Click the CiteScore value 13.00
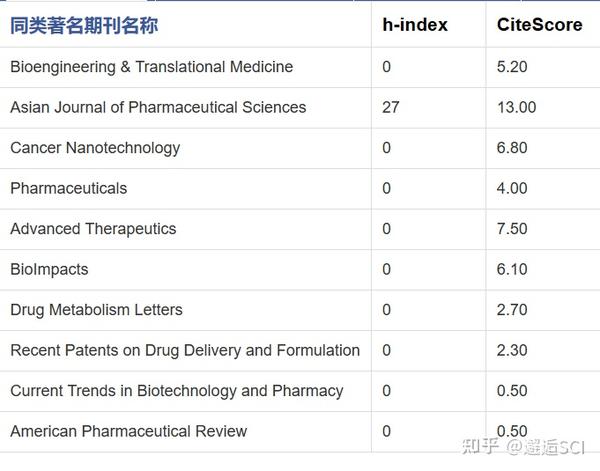 pos(516,107)
